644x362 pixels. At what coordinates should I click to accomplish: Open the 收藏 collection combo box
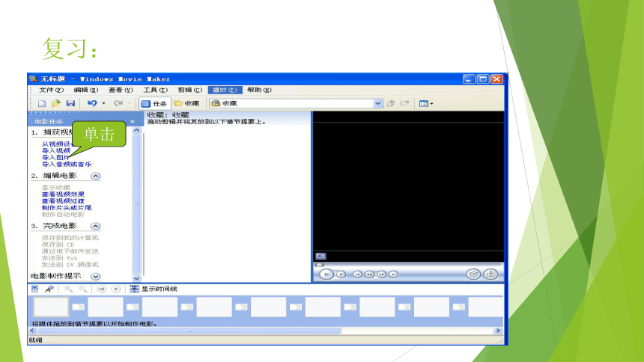coord(296,103)
